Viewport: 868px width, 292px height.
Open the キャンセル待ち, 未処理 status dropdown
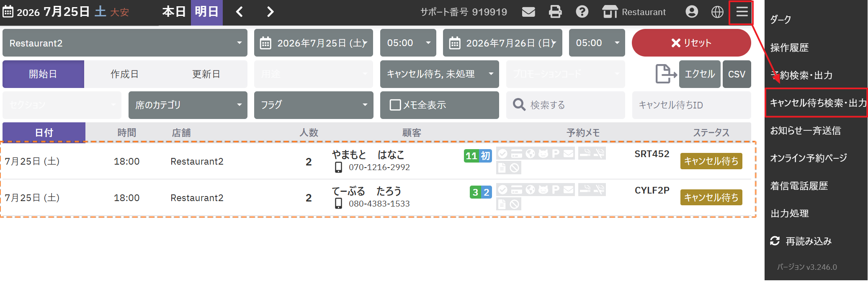click(440, 74)
